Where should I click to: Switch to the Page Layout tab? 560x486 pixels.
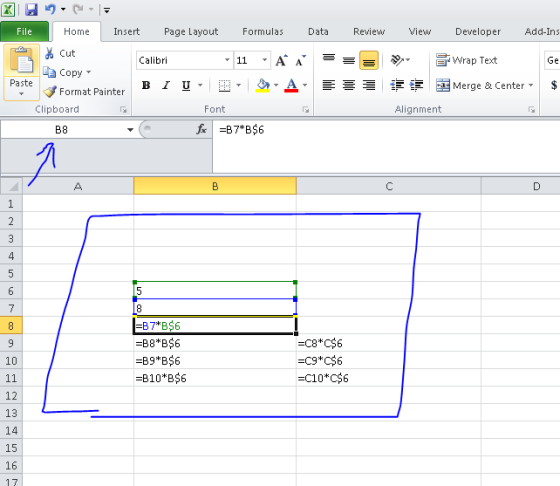pos(191,31)
